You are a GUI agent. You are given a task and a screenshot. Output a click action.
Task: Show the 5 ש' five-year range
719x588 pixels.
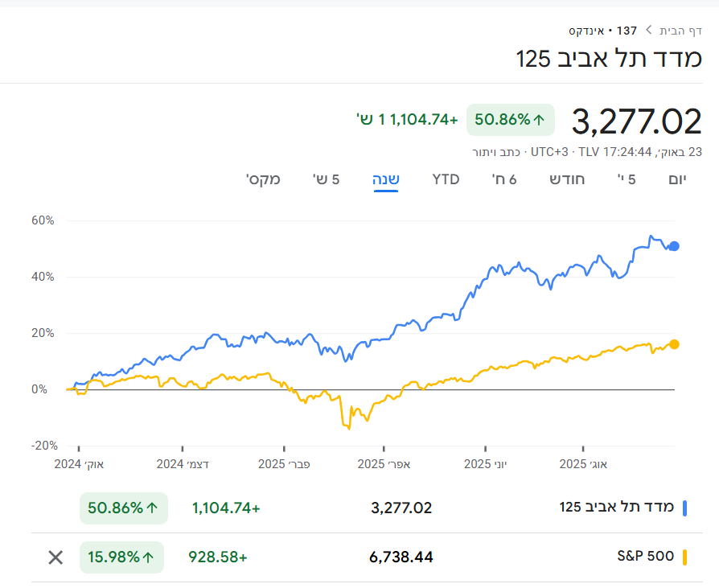click(326, 179)
